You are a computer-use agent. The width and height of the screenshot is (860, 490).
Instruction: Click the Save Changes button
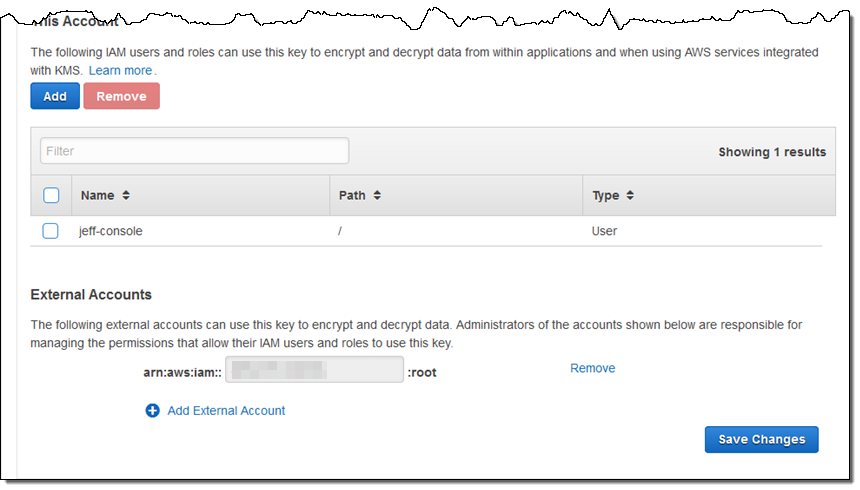(x=761, y=439)
